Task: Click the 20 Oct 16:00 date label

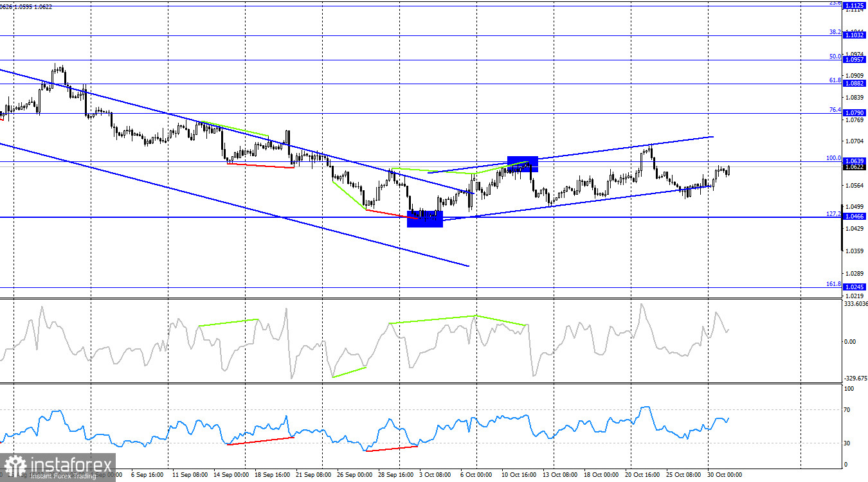Action: [643, 475]
